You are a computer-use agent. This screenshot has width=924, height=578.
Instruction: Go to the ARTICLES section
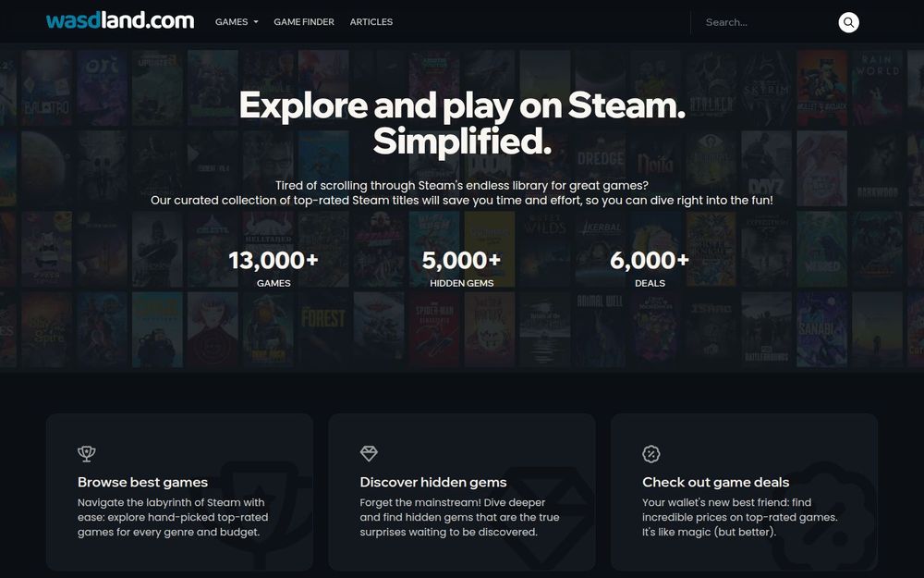click(x=371, y=22)
